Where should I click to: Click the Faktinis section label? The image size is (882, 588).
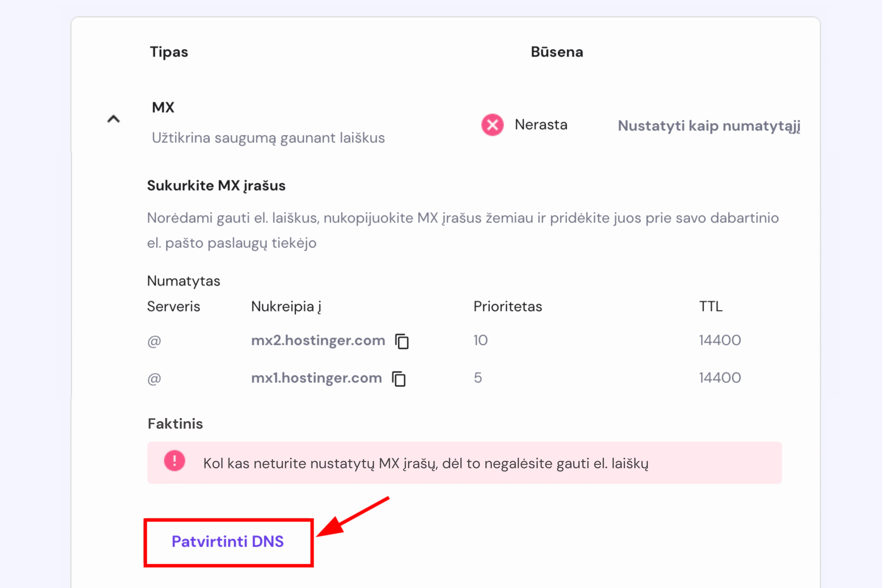(x=175, y=424)
